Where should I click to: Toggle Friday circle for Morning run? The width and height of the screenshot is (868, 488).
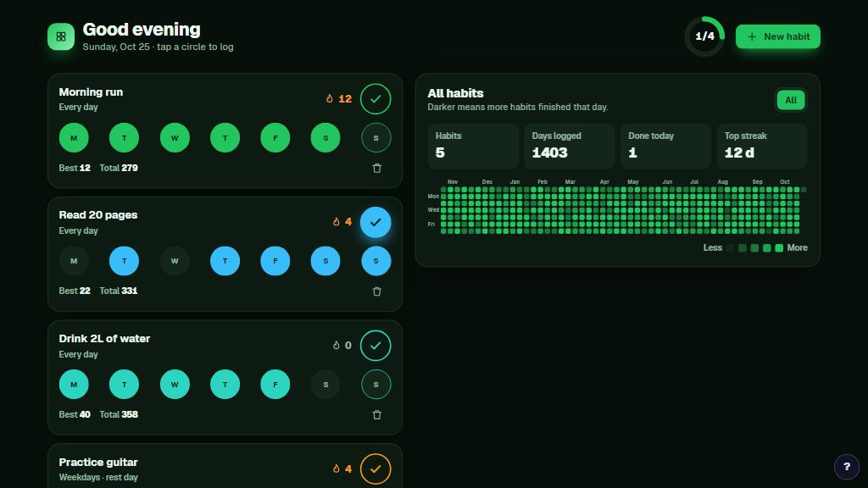point(275,138)
